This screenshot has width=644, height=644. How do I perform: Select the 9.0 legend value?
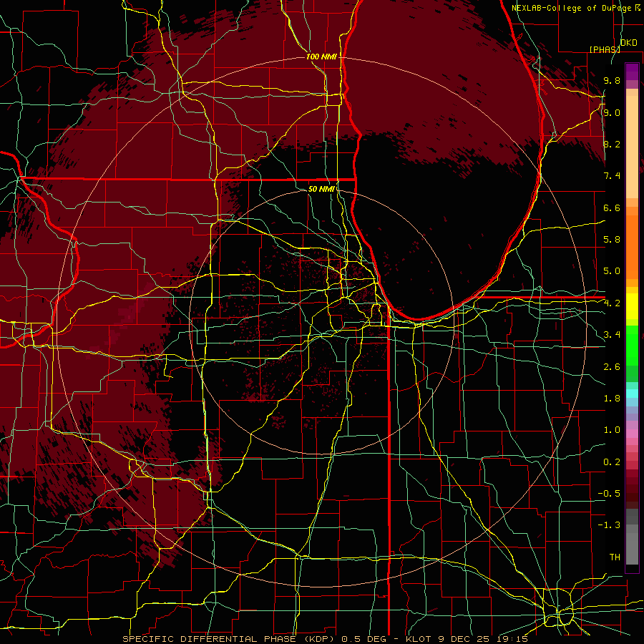click(612, 112)
